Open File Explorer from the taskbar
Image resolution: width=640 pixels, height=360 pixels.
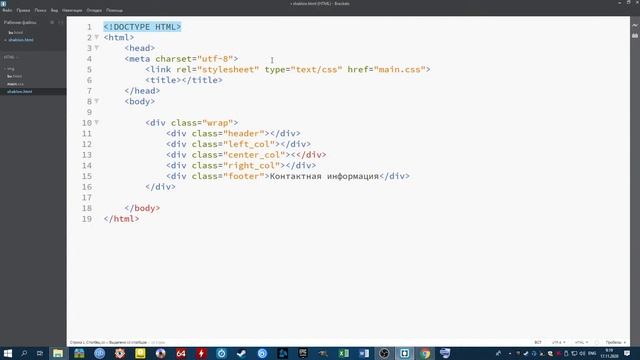coord(58,353)
